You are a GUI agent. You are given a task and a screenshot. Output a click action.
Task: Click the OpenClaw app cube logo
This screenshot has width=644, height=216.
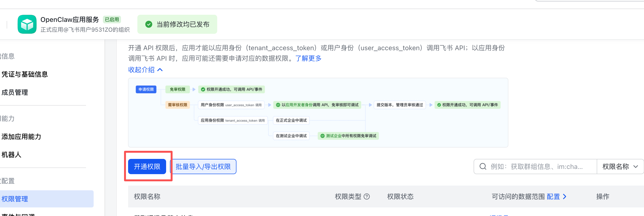(28, 24)
